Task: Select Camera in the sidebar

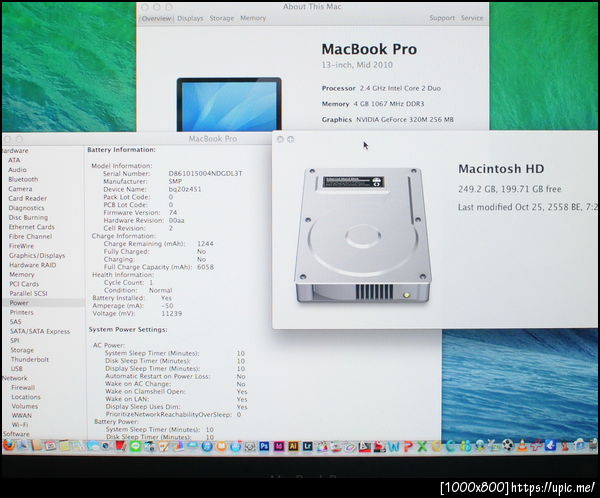Action: tap(20, 189)
